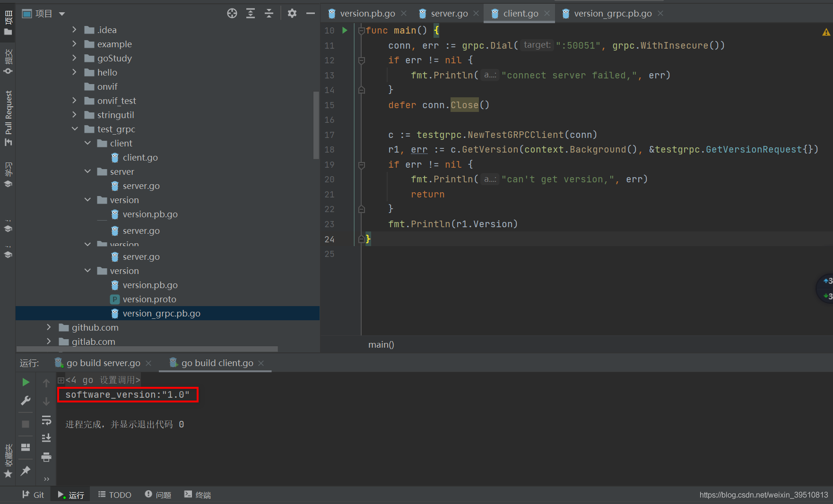The height and width of the screenshot is (504, 833).
Task: Show more run toolbar actions chevron
Action: pyautogui.click(x=46, y=478)
